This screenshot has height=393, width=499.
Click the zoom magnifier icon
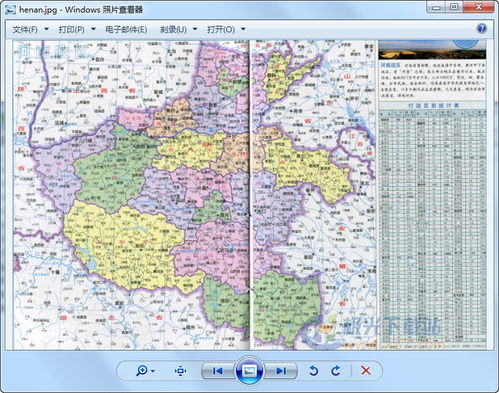[x=142, y=370]
